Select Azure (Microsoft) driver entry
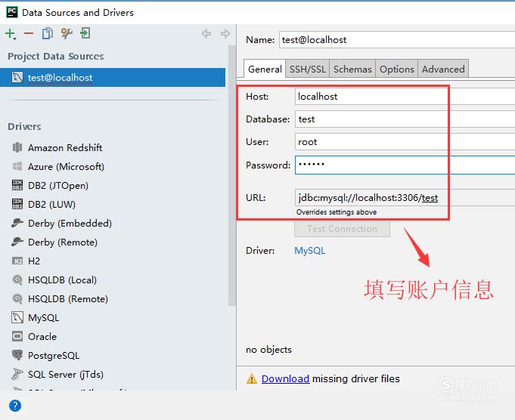This screenshot has width=515, height=420. (66, 166)
